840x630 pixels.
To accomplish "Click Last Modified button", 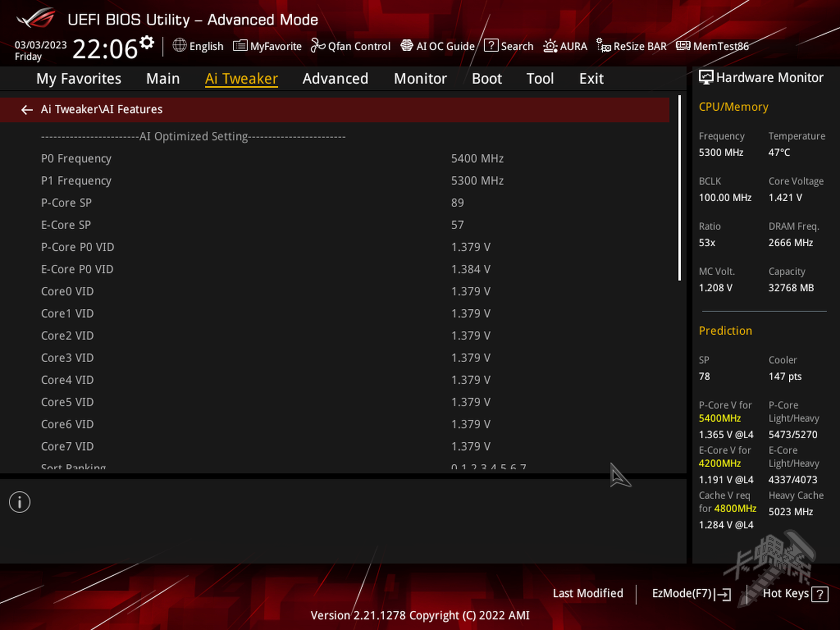I will coord(588,593).
